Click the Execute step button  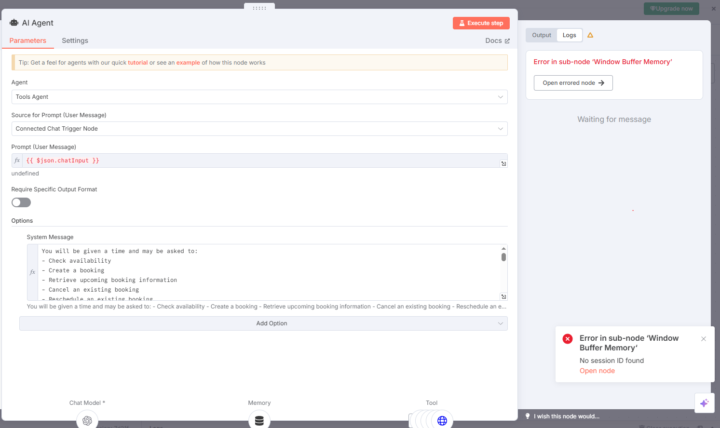[481, 23]
